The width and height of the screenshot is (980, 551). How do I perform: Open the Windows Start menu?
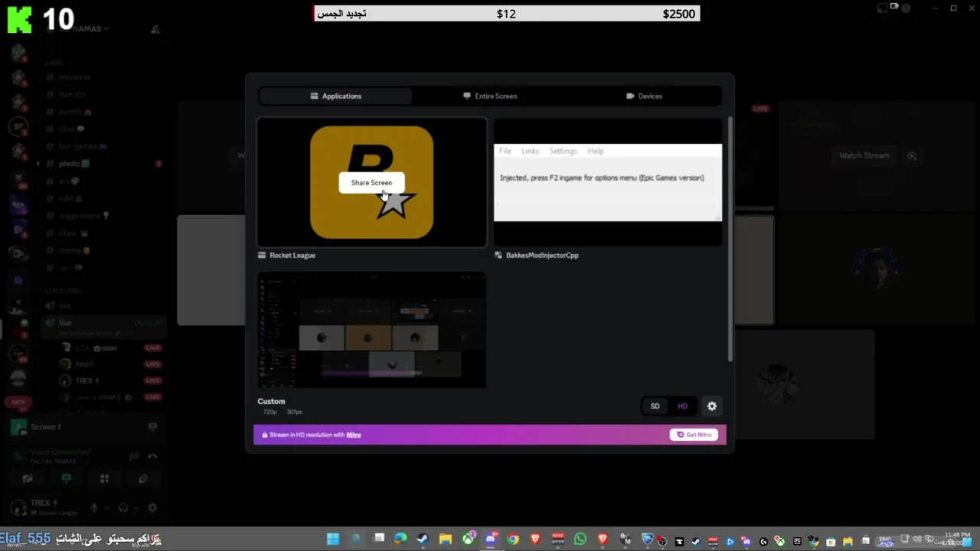coord(333,540)
